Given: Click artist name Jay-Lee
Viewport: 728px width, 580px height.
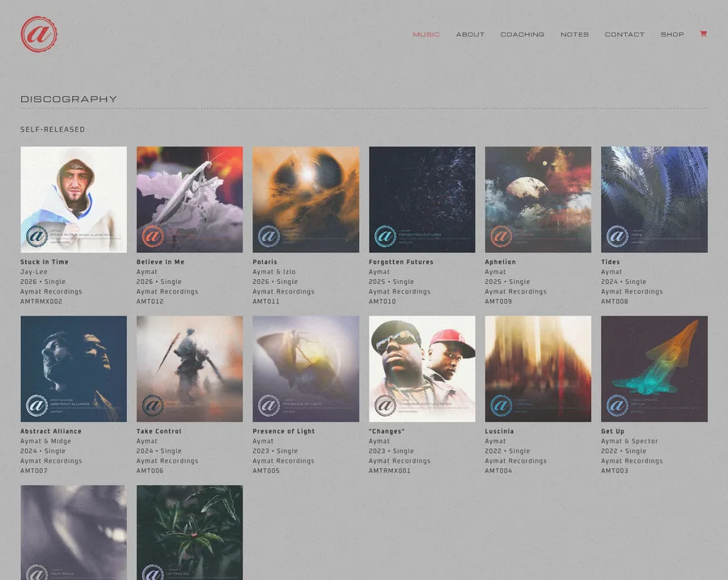Looking at the screenshot, I should tap(33, 272).
